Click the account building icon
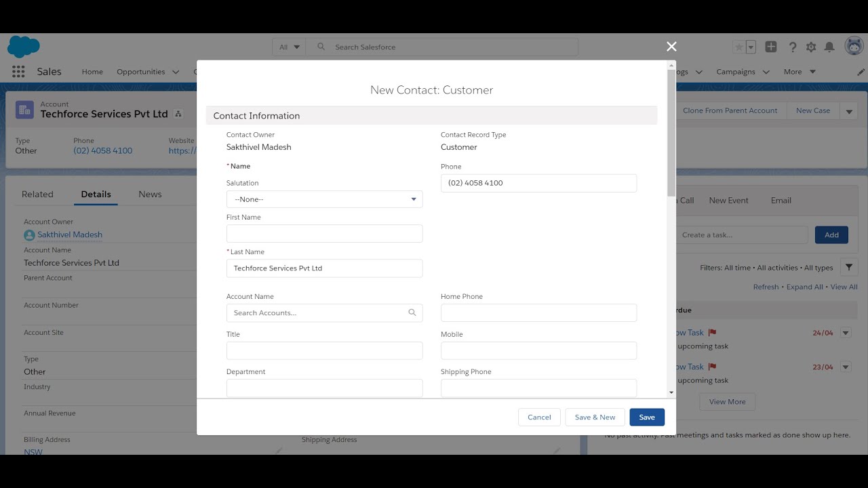Image resolution: width=868 pixels, height=488 pixels. click(24, 110)
